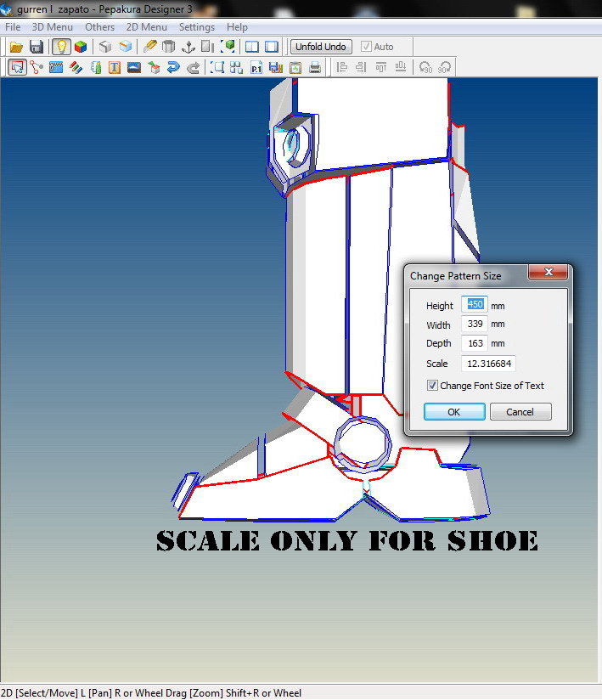Click the insert picture icon
This screenshot has height=700, width=602.
tap(134, 67)
